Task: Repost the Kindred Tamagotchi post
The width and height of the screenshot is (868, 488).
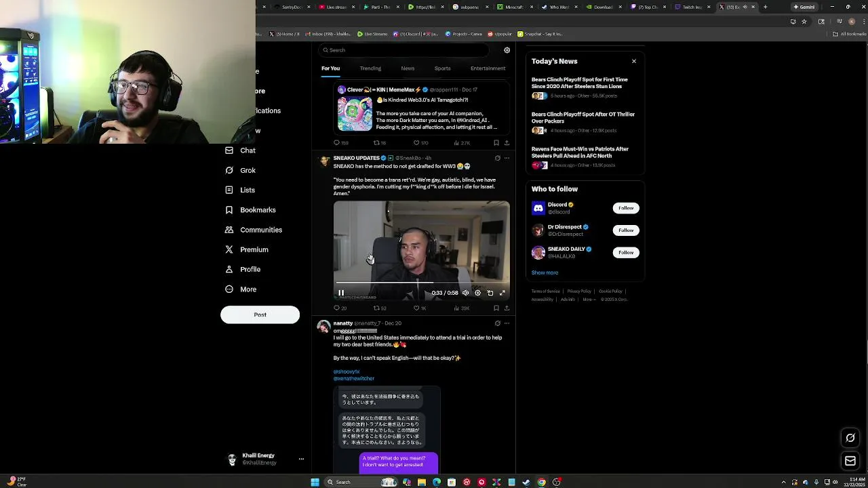Action: (379, 143)
